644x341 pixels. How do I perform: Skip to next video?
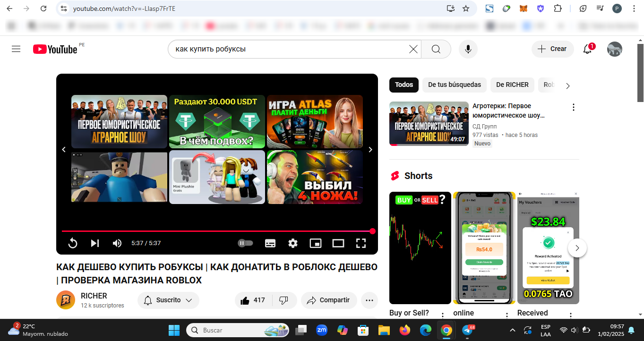[95, 243]
